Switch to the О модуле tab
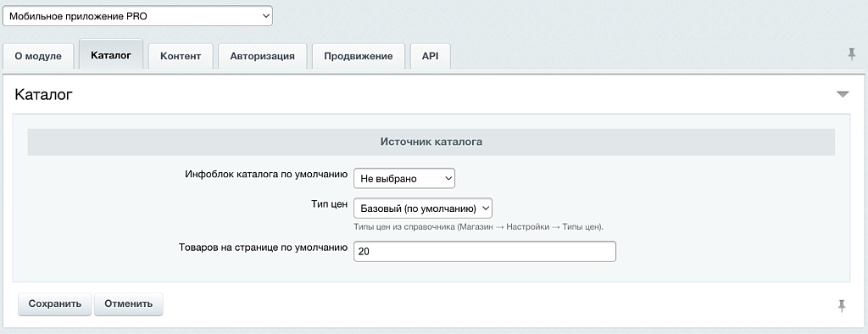This screenshot has height=334, width=868. [x=38, y=56]
